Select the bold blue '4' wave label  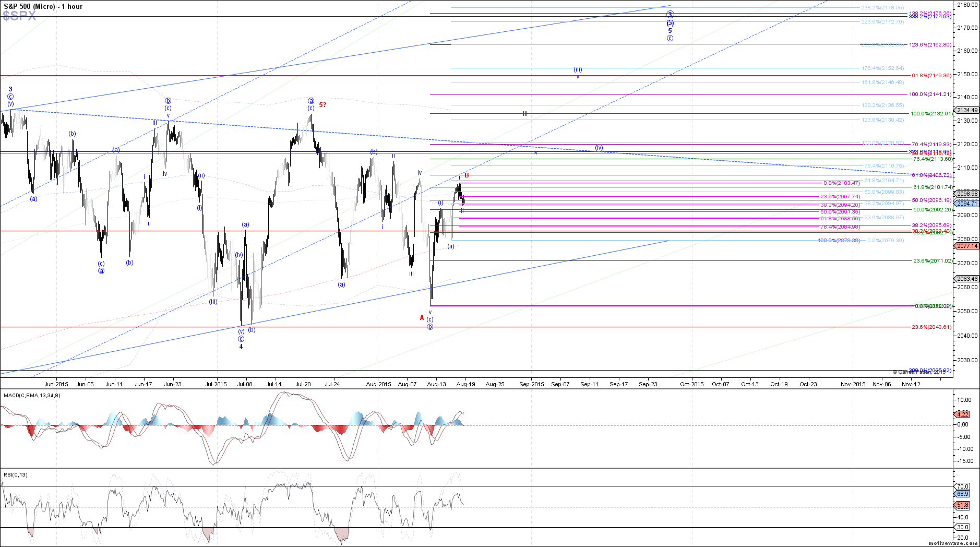(241, 347)
